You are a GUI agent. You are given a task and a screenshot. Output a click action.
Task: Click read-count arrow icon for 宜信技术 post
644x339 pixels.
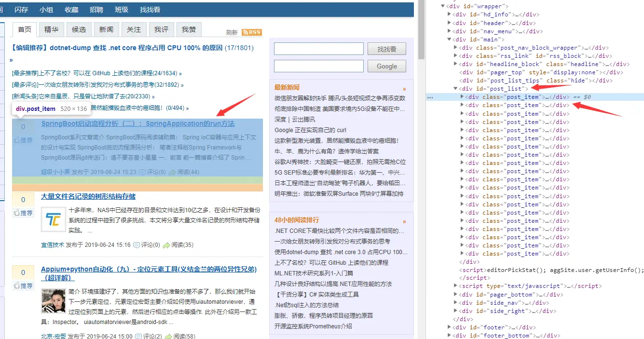(166, 245)
